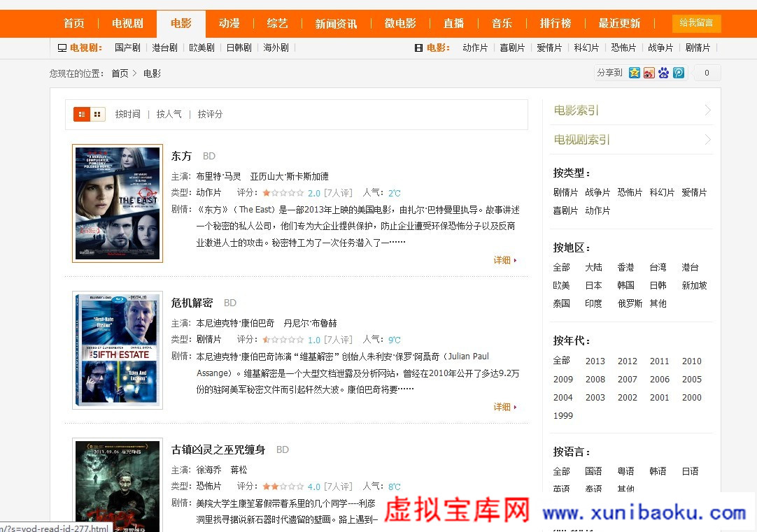757x532 pixels.
Task: Go to the 排行榜 tab
Action: click(x=556, y=24)
